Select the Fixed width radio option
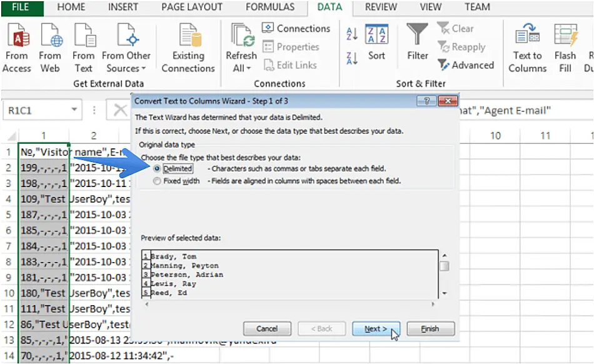 [157, 181]
